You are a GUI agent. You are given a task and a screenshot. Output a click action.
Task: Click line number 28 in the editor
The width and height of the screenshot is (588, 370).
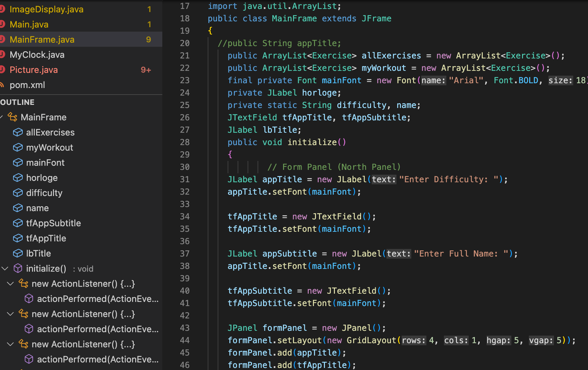pyautogui.click(x=185, y=142)
